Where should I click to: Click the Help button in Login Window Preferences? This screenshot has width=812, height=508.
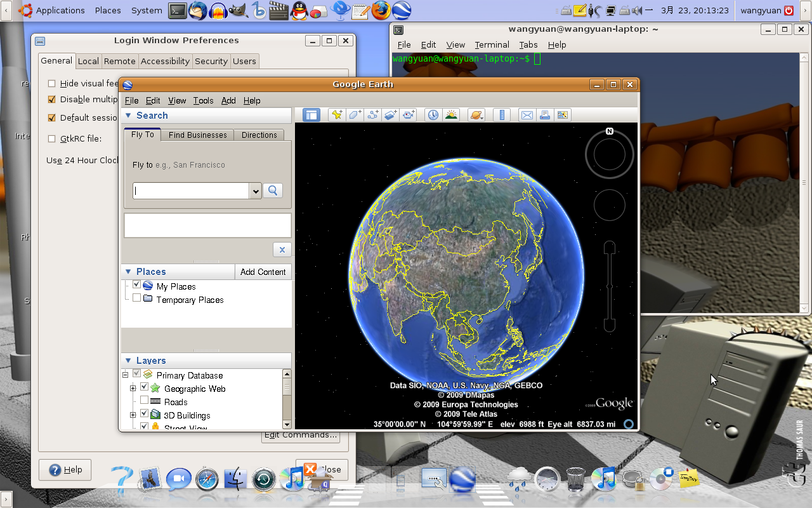[x=65, y=470]
